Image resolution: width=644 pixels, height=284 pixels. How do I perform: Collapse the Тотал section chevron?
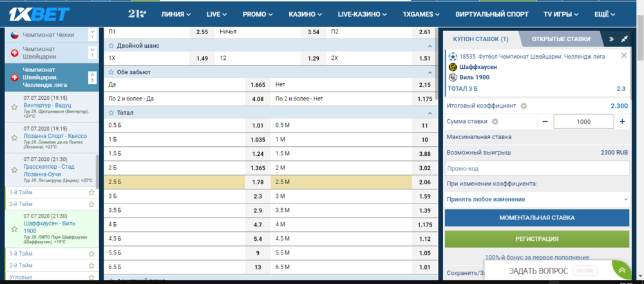pyautogui.click(x=430, y=113)
